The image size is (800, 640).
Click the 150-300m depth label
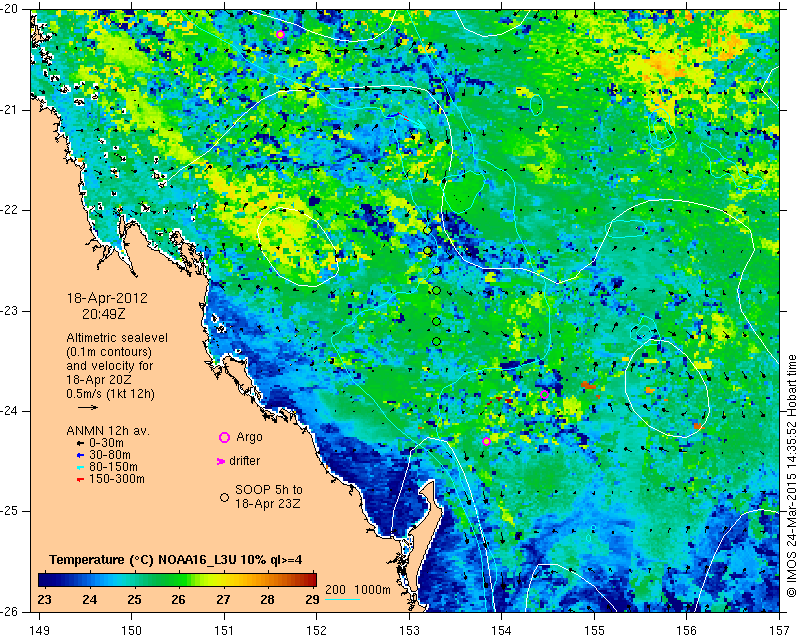coord(117,479)
